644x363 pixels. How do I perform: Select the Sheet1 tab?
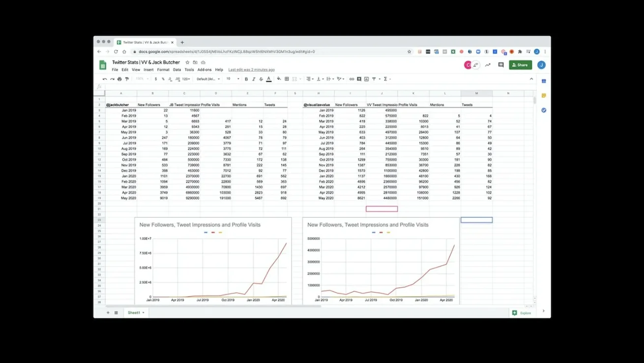pos(134,312)
